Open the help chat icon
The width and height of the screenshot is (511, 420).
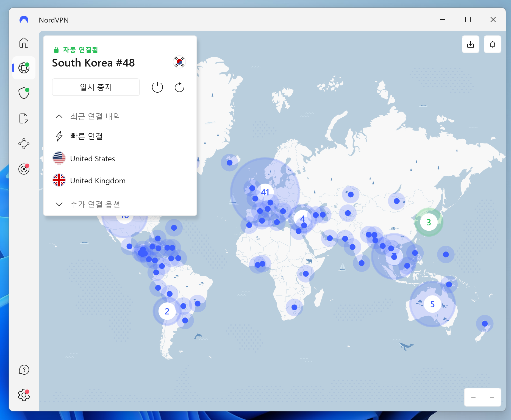click(x=24, y=370)
